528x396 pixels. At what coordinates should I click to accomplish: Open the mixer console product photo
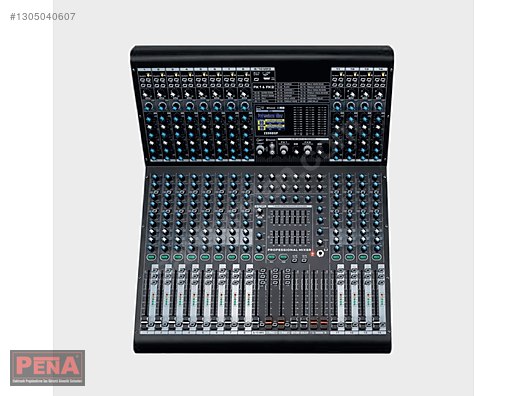click(x=262, y=199)
